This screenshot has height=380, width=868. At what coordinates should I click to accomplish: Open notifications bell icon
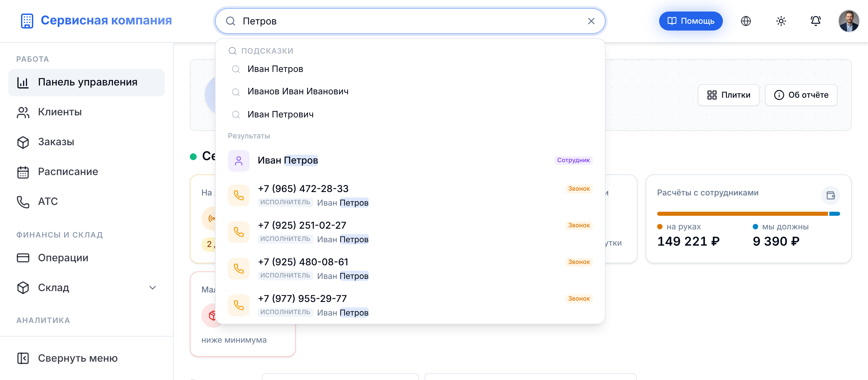pos(816,21)
